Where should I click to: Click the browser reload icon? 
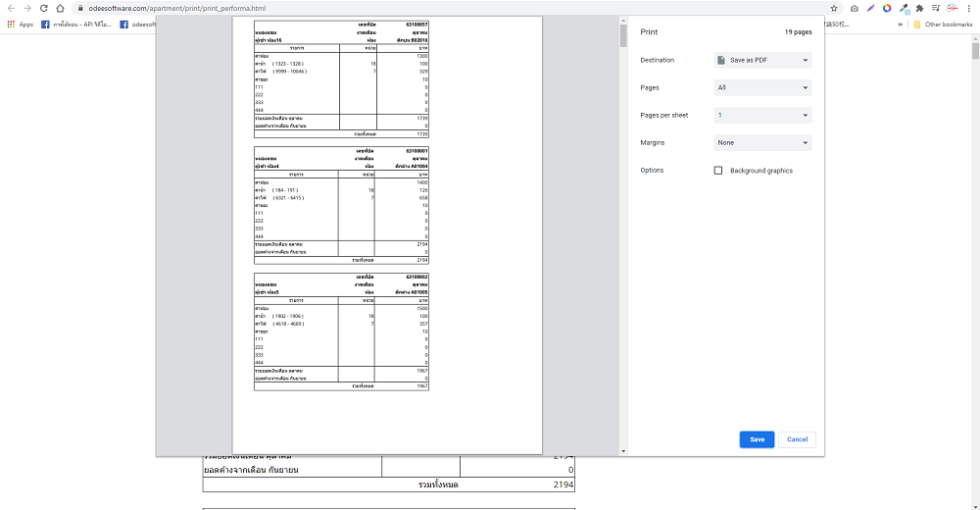(x=45, y=8)
